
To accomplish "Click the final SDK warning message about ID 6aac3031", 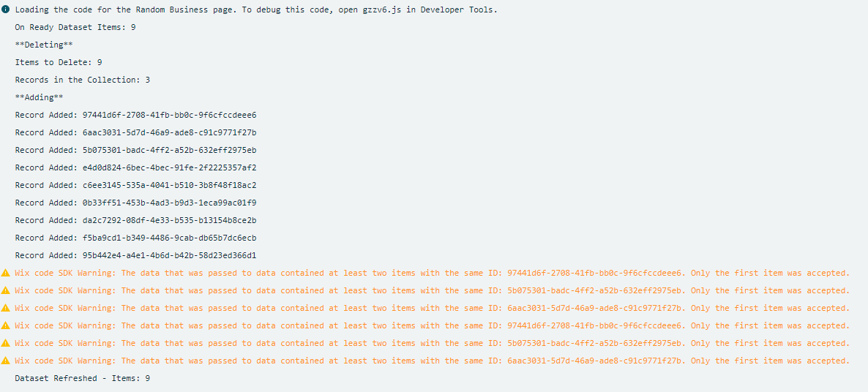I will click(x=432, y=361).
